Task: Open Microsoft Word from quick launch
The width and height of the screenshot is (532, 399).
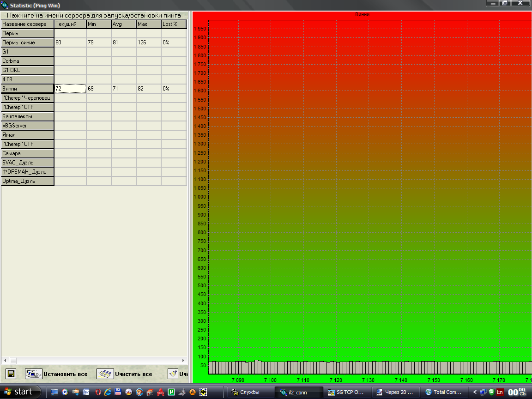Action: (86, 392)
